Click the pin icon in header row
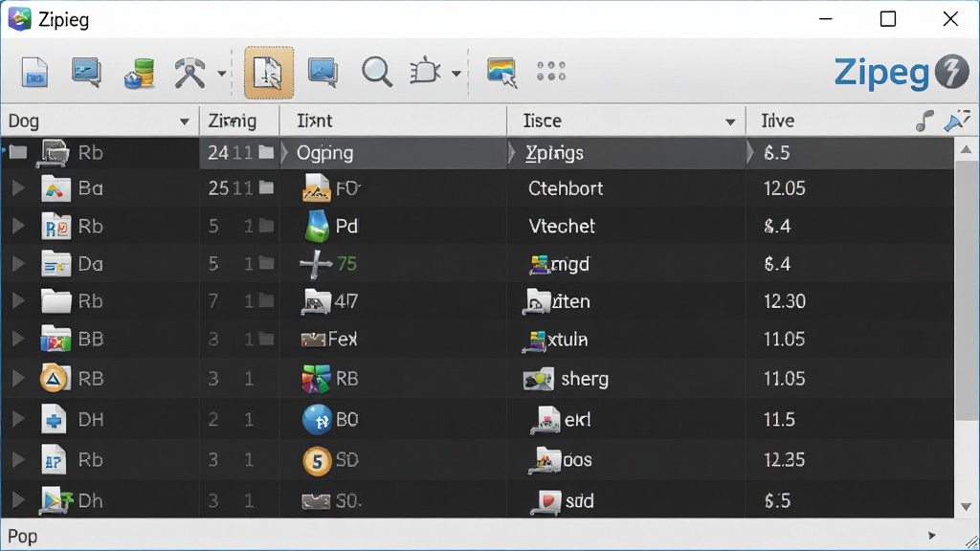The height and width of the screenshot is (551, 980). tap(957, 121)
